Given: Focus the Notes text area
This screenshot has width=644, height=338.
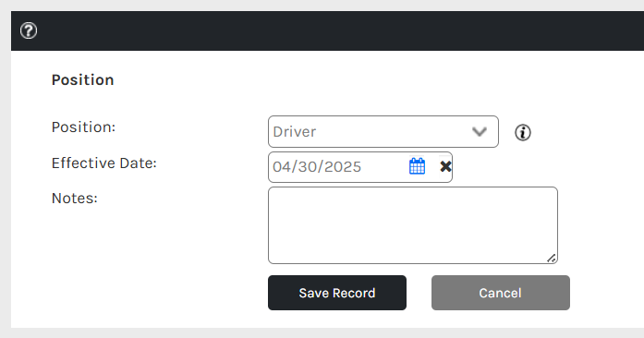Looking at the screenshot, I should (413, 225).
